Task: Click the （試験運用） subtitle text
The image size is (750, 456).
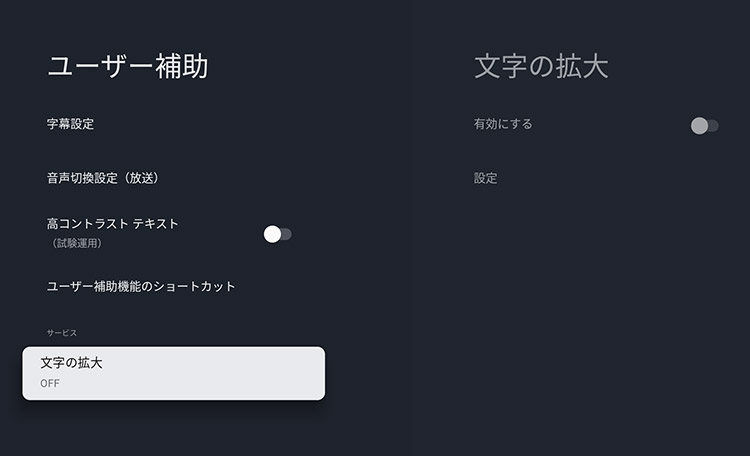Action: click(75, 243)
